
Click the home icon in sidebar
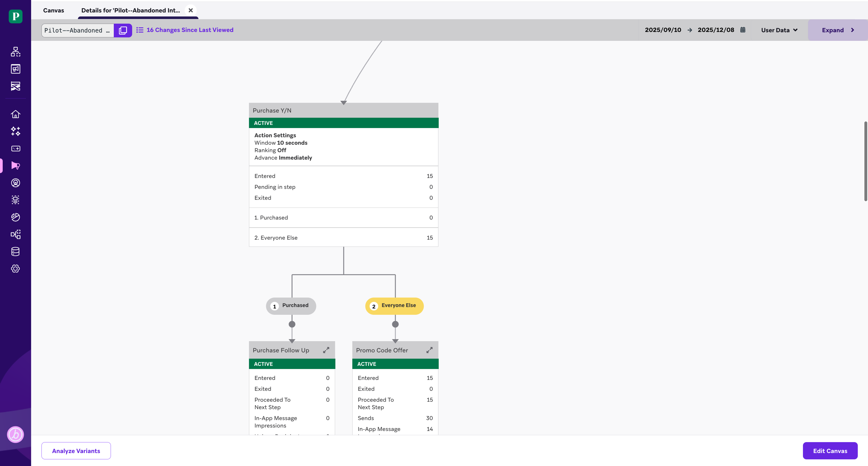[16, 114]
